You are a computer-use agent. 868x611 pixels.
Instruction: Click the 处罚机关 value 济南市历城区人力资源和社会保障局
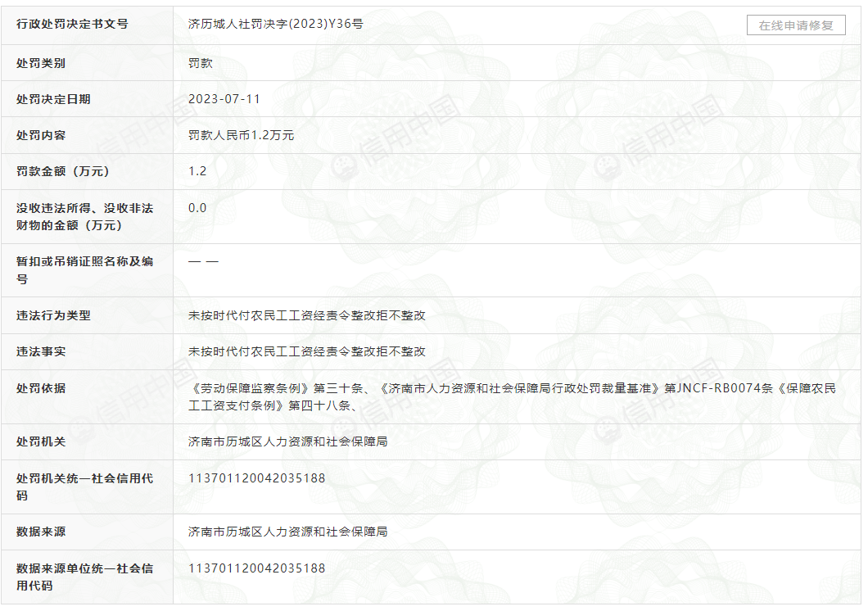tap(287, 441)
